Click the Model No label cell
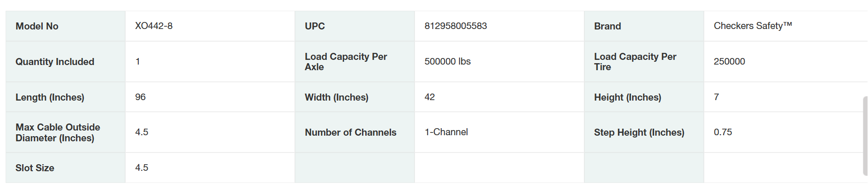Image resolution: width=868 pixels, height=189 pixels. [37, 26]
